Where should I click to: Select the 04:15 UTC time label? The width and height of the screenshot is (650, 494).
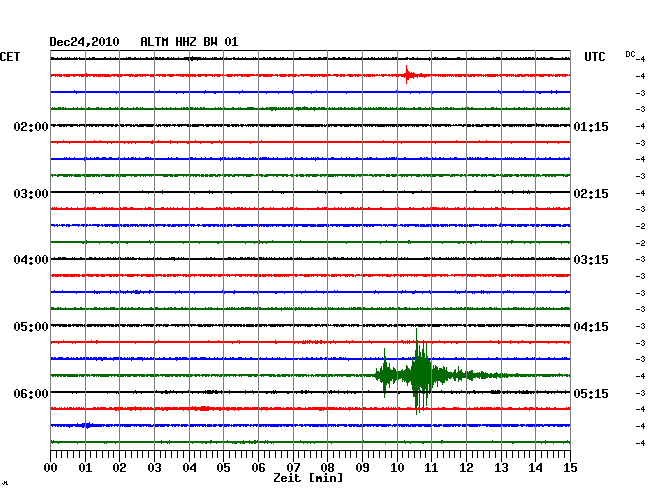click(591, 327)
